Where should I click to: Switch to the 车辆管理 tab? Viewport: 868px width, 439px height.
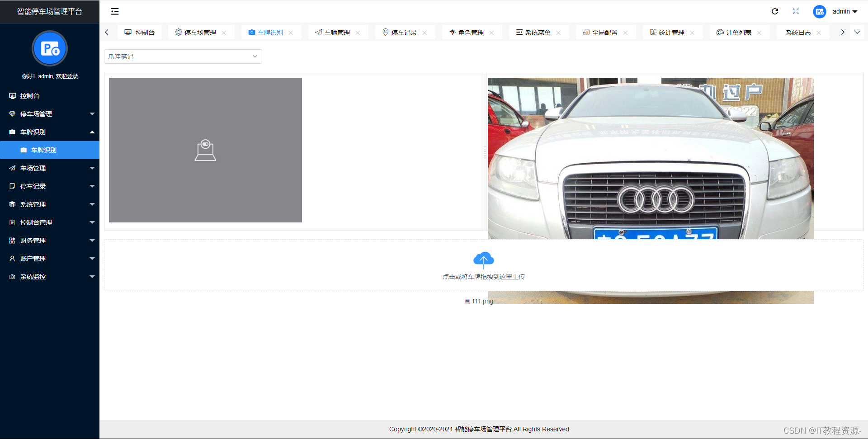click(337, 33)
